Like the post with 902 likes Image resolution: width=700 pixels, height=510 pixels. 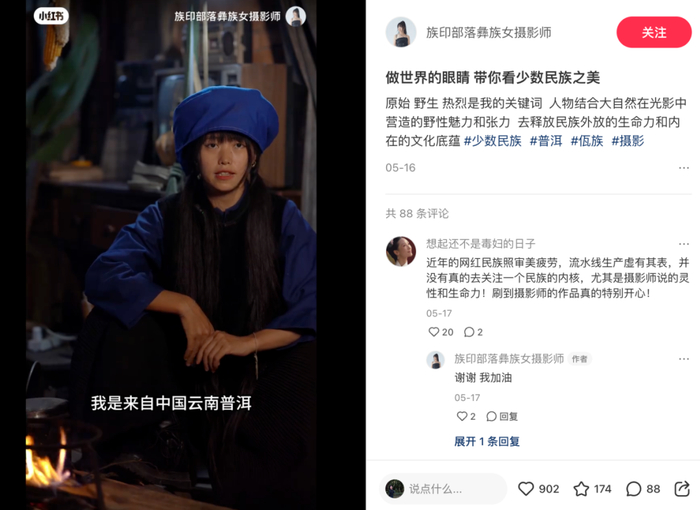526,489
